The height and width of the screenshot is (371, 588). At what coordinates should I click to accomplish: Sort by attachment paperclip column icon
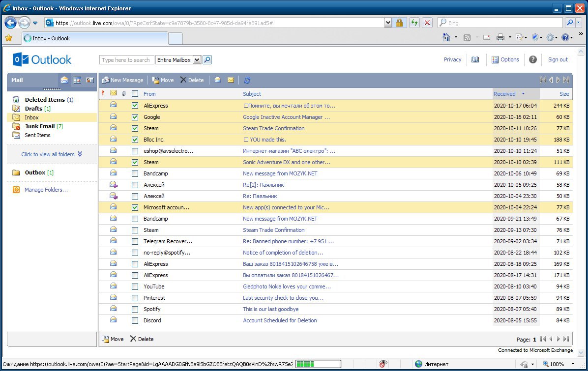point(124,93)
